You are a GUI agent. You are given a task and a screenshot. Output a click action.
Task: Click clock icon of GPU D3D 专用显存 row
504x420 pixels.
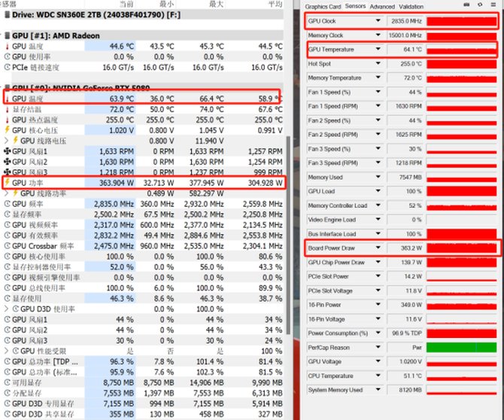7,403
